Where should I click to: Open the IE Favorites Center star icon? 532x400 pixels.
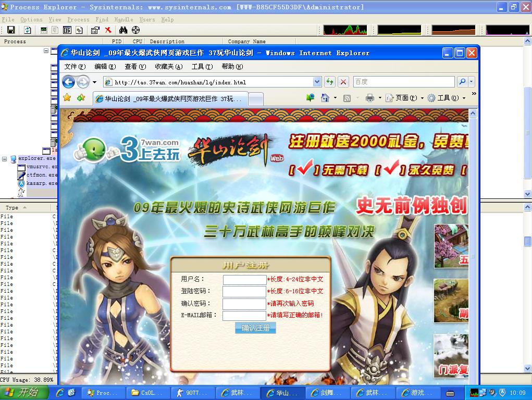click(x=67, y=98)
